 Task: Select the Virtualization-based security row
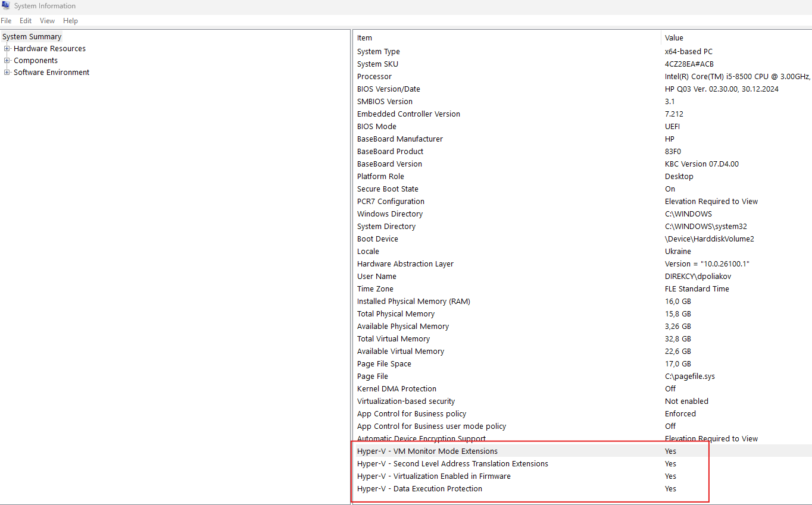[583, 401]
